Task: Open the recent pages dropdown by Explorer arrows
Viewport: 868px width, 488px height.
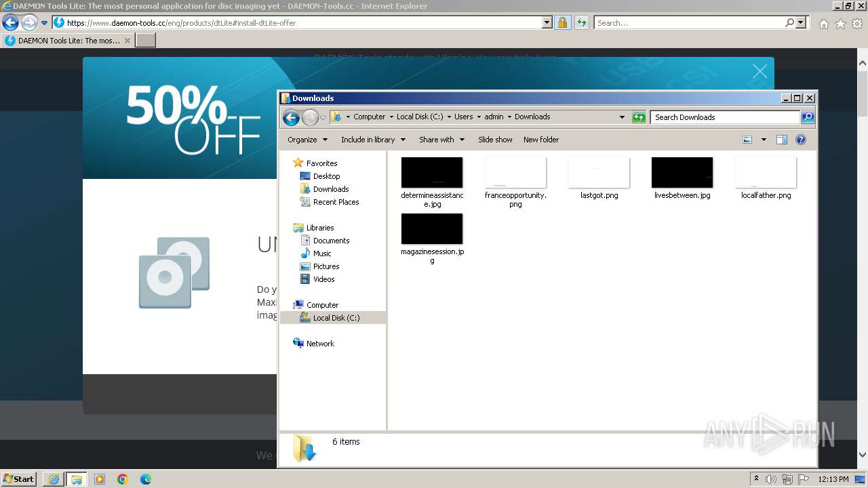Action: (323, 118)
